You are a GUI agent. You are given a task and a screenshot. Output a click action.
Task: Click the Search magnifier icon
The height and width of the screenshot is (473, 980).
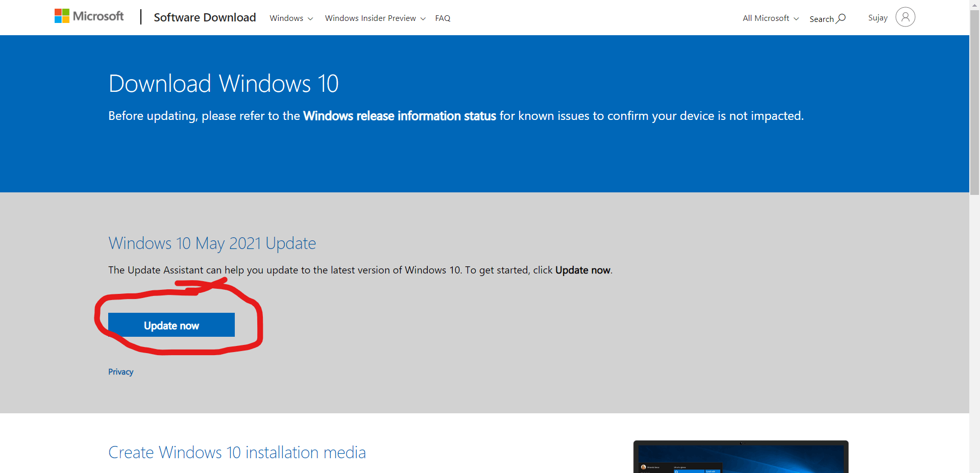click(841, 18)
